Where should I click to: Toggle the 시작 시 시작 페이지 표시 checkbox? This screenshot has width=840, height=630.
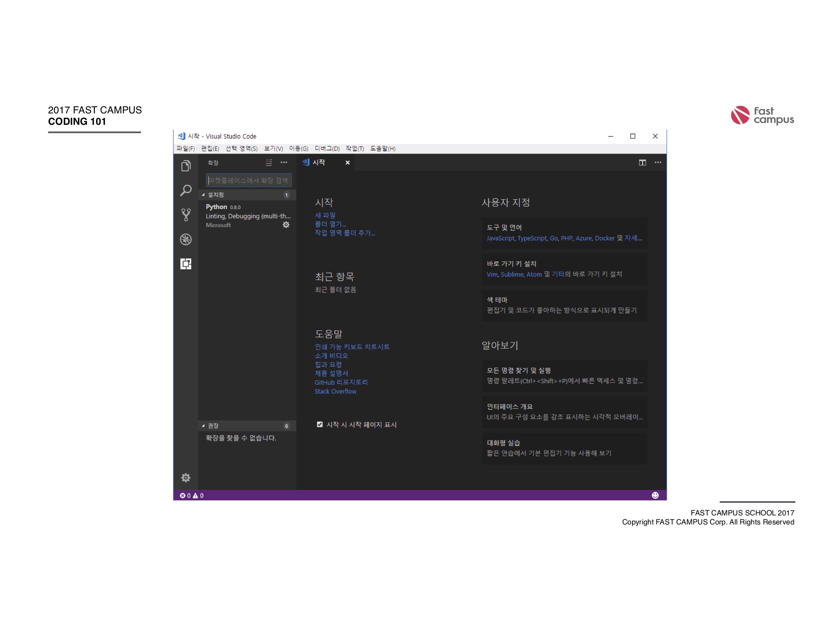pos(320,424)
